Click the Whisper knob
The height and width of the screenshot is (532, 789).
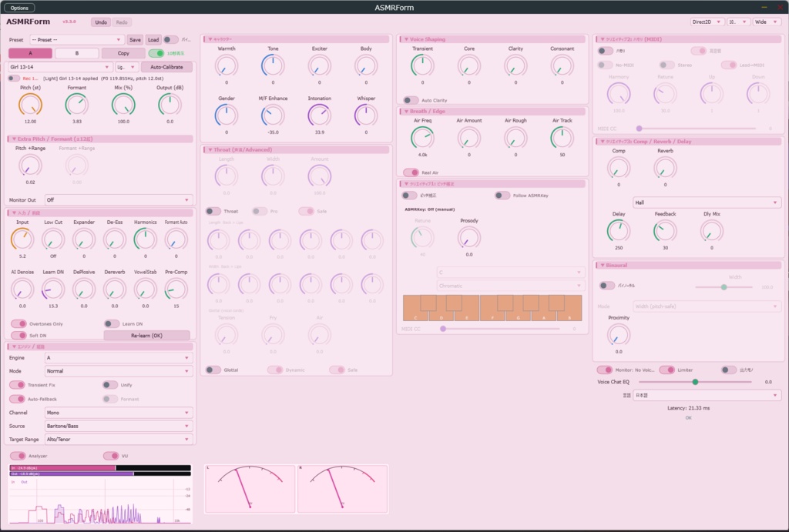pyautogui.click(x=366, y=115)
